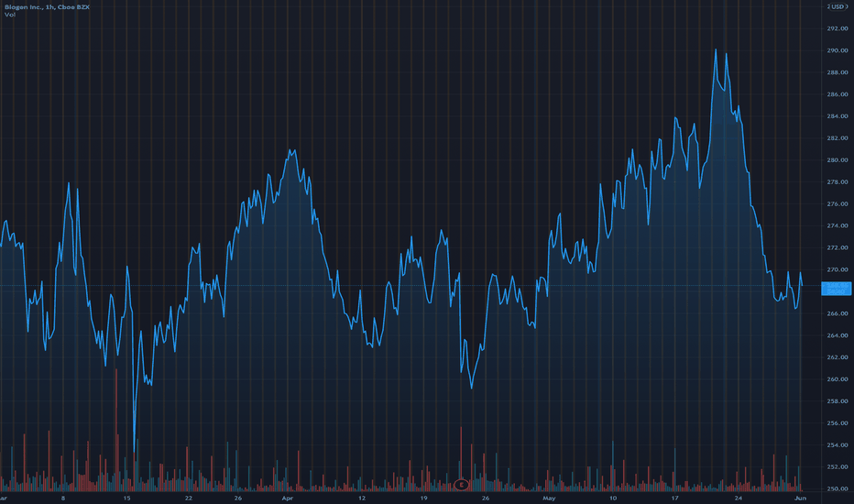854x504 pixels.
Task: Click the 264.00 price axis label
Action: click(838, 335)
